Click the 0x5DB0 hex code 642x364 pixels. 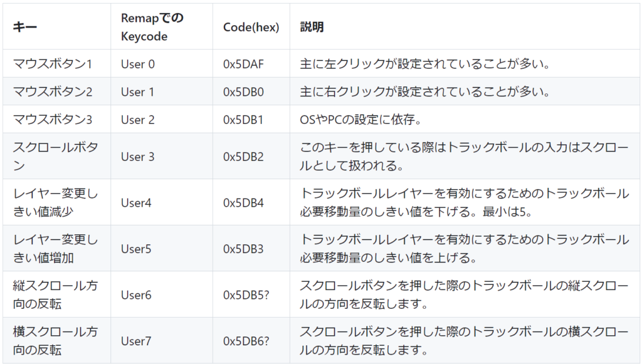click(x=243, y=92)
